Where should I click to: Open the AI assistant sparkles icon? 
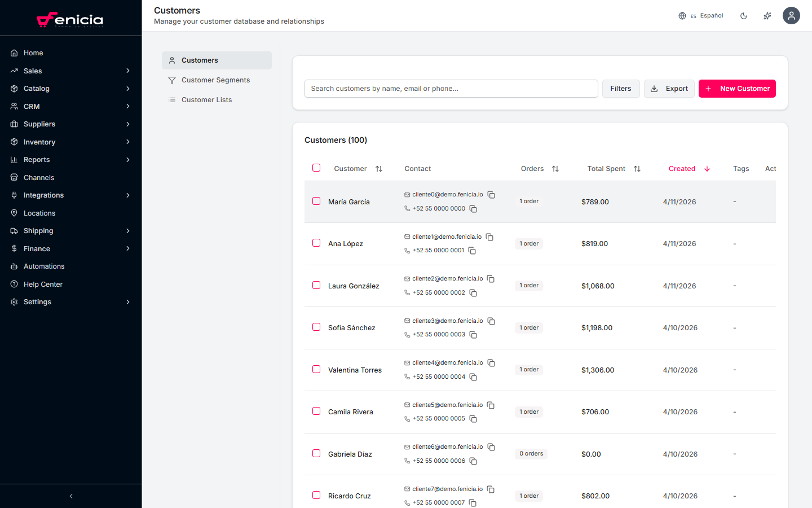point(767,15)
